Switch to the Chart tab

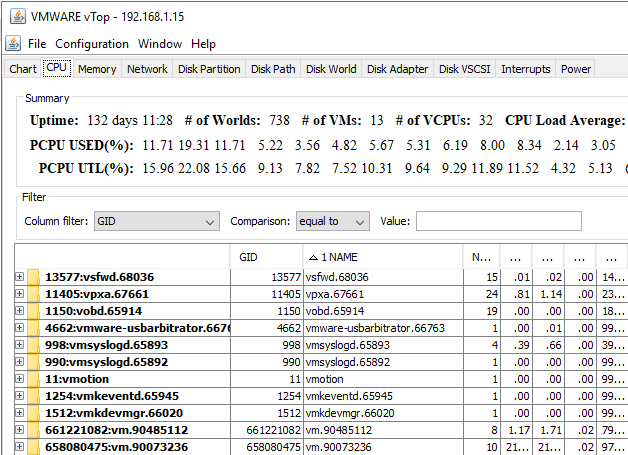point(23,69)
